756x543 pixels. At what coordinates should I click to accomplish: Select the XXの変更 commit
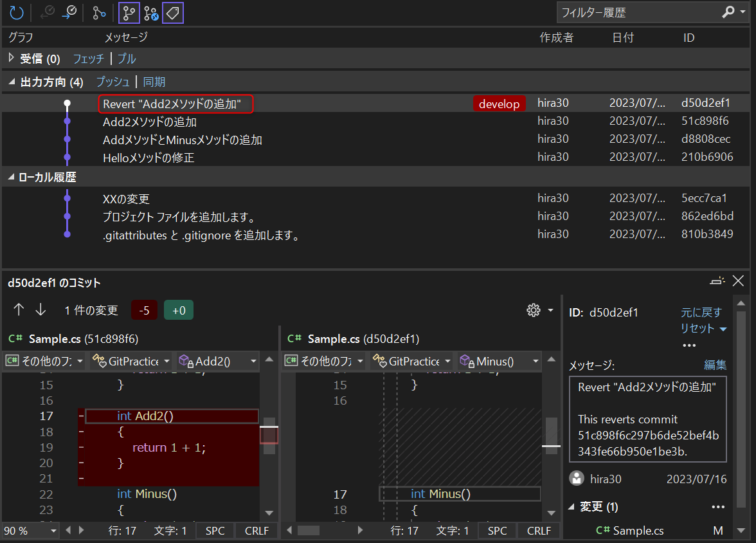tap(375, 198)
